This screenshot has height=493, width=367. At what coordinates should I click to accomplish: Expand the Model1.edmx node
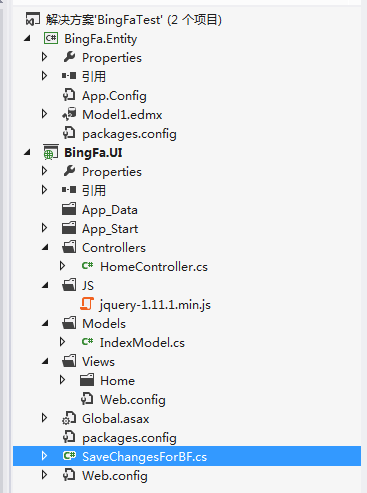tap(44, 114)
